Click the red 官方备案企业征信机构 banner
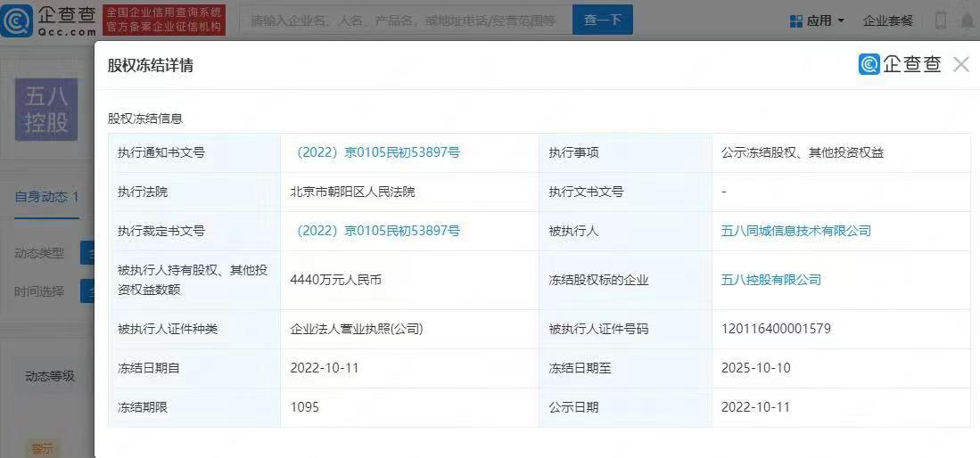 [164, 20]
